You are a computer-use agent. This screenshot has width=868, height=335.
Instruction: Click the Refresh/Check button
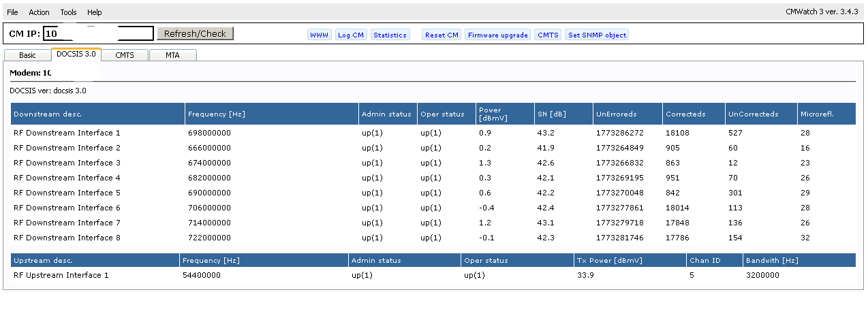pos(195,33)
